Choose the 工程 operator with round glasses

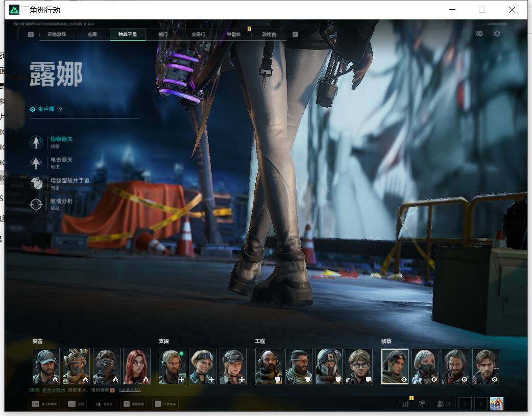point(359,366)
